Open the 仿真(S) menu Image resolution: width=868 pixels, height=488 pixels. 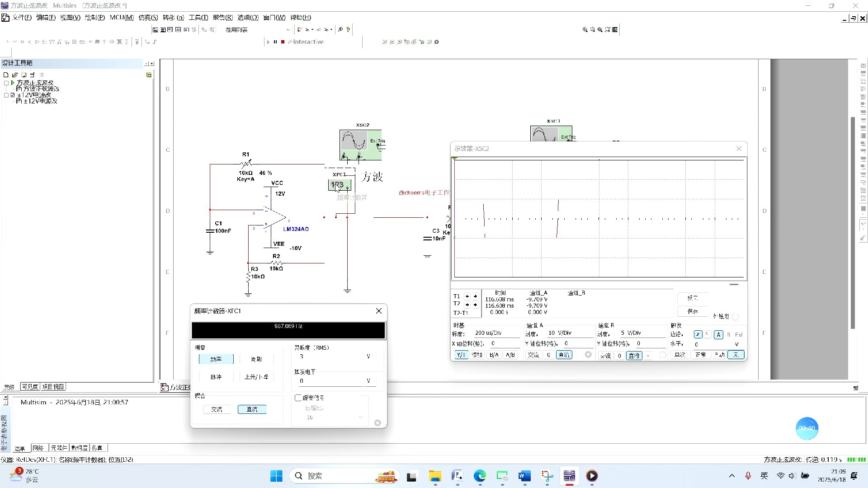point(148,18)
